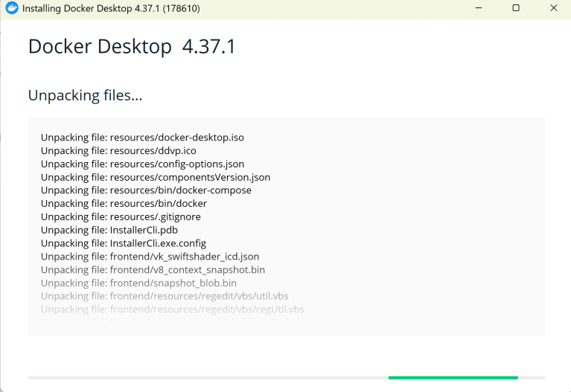Select log line resources/config-options.json

point(142,164)
